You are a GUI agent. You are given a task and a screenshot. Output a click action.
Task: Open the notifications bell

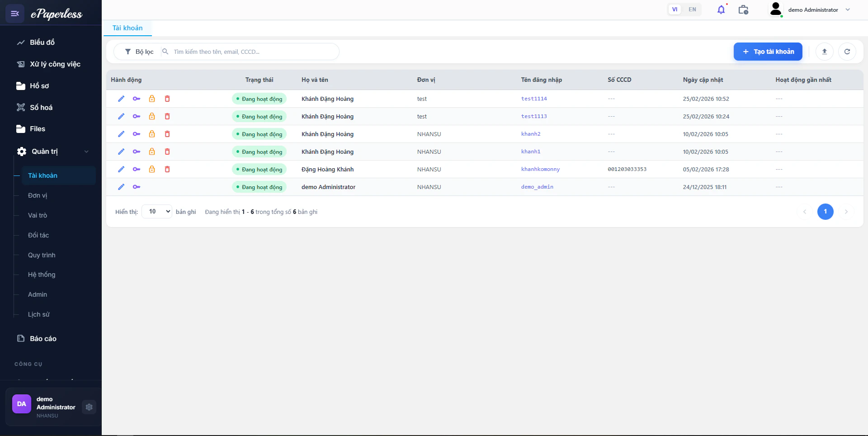pos(721,9)
